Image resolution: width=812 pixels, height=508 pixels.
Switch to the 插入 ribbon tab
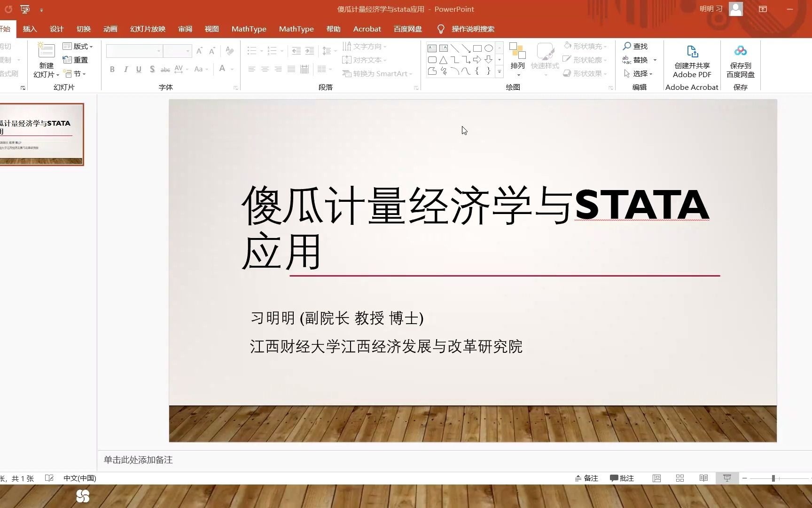click(x=30, y=29)
